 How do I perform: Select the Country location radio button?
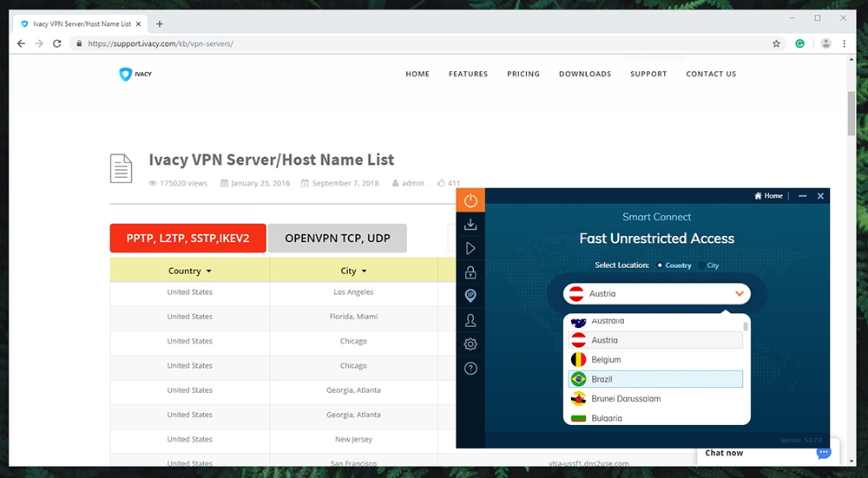pos(660,265)
